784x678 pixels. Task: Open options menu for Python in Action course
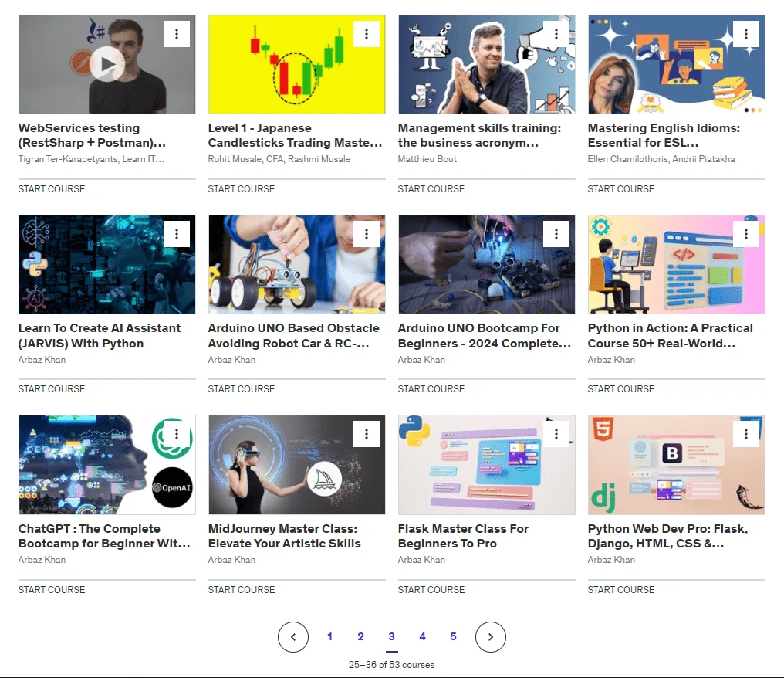click(x=746, y=234)
